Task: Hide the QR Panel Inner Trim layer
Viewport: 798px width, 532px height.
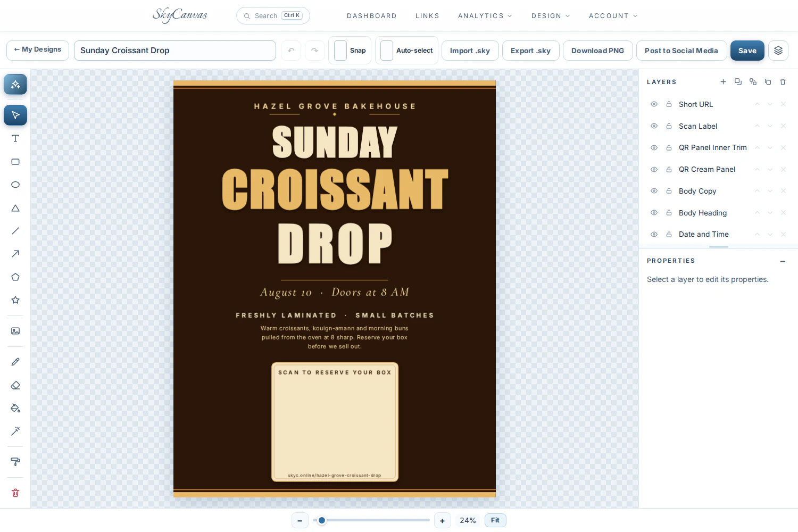Action: 654,147
